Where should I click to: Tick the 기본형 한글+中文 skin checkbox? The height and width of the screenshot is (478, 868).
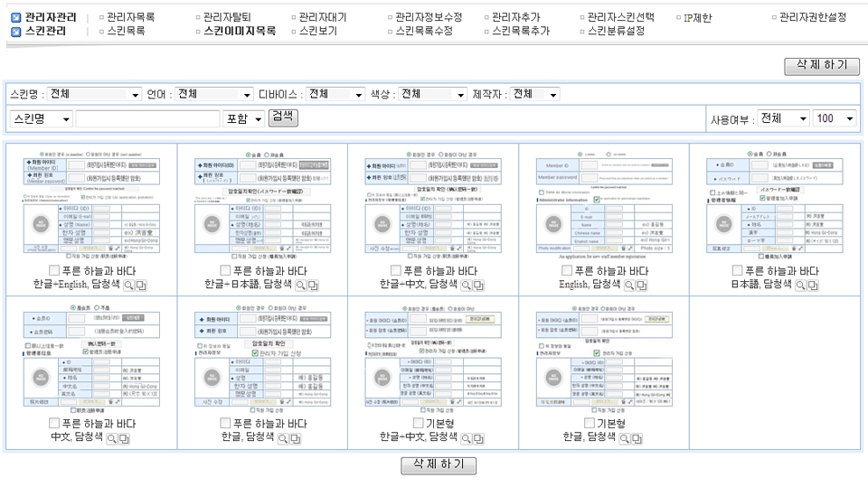tap(419, 424)
